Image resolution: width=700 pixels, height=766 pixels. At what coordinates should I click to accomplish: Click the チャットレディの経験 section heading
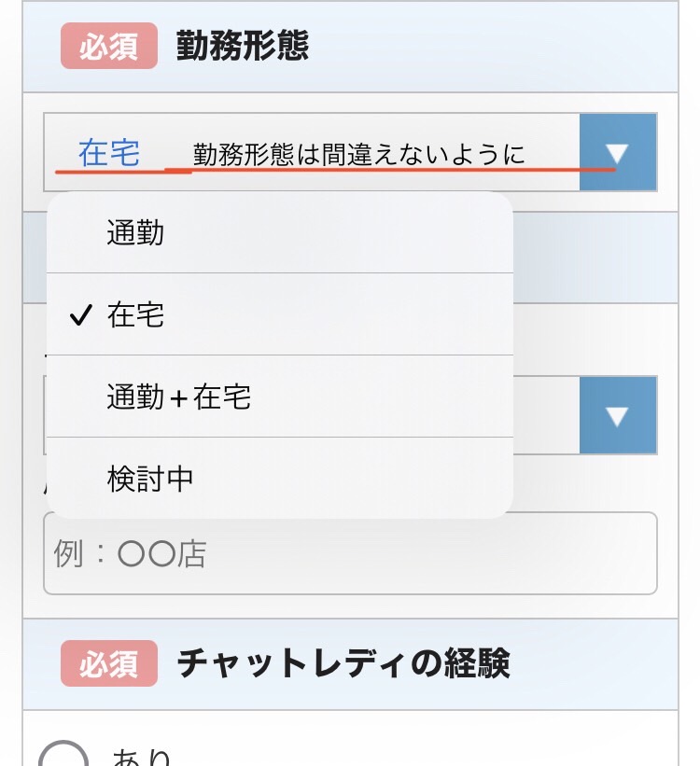tap(343, 663)
